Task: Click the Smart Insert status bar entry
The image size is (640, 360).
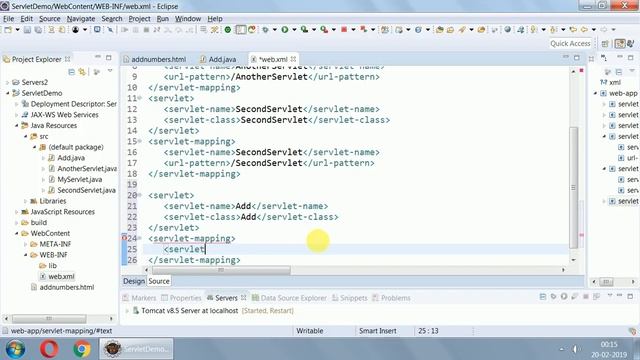Action: (378, 331)
